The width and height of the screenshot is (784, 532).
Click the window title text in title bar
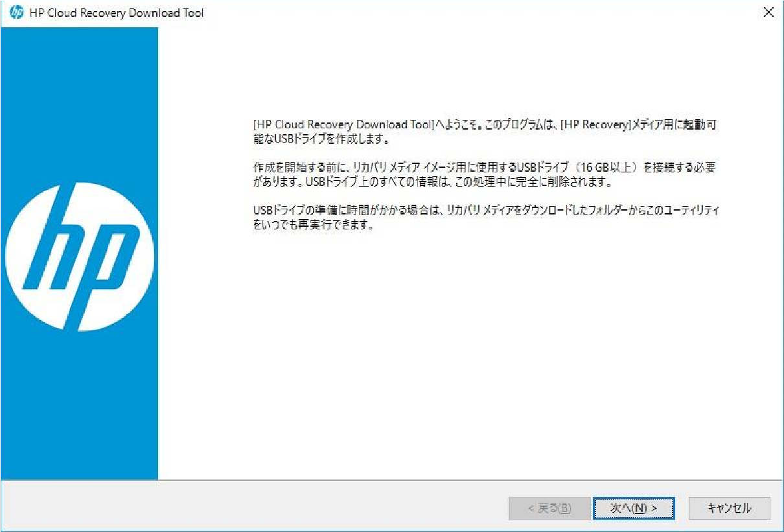117,13
